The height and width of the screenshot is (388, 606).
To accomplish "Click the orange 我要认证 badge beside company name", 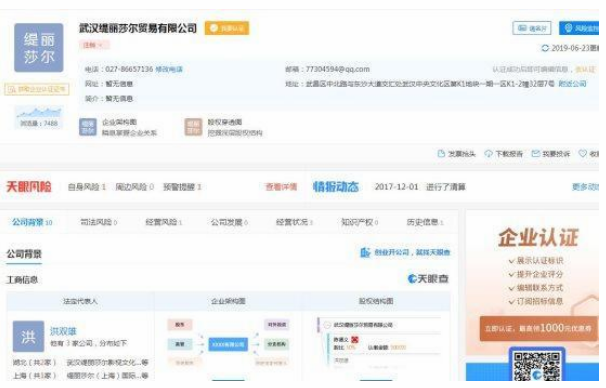I will [227, 28].
